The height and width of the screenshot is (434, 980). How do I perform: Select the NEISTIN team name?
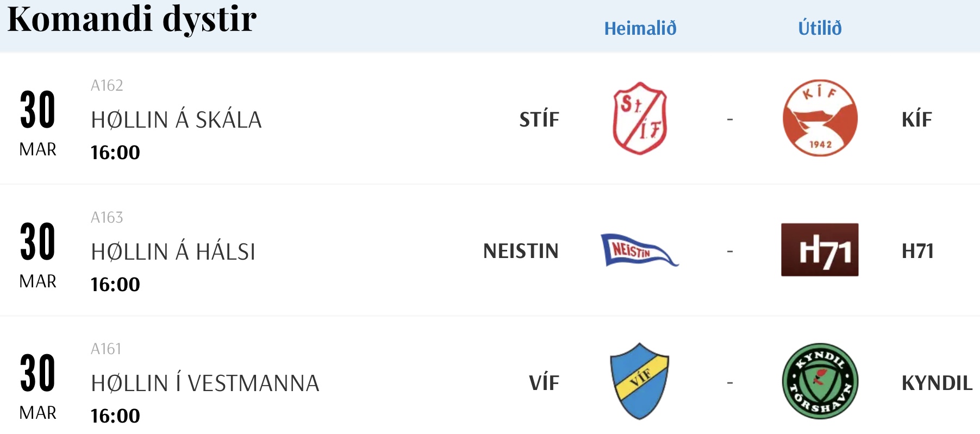521,251
